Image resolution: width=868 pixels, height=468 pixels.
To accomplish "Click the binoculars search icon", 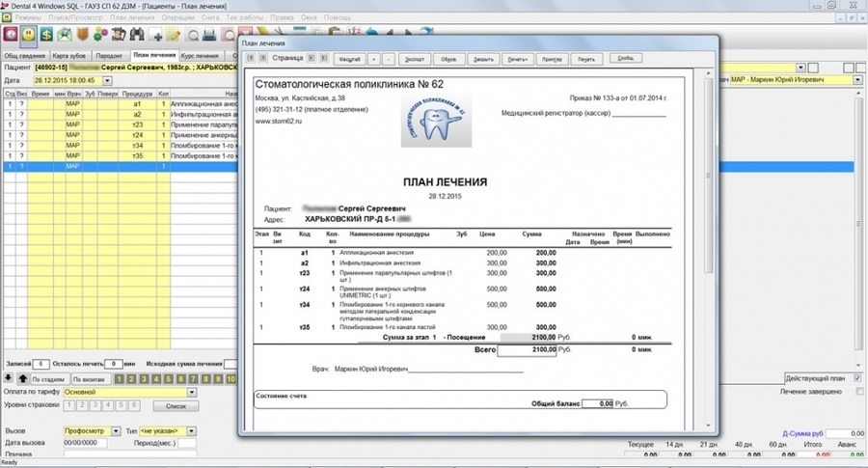I will pyautogui.click(x=137, y=35).
